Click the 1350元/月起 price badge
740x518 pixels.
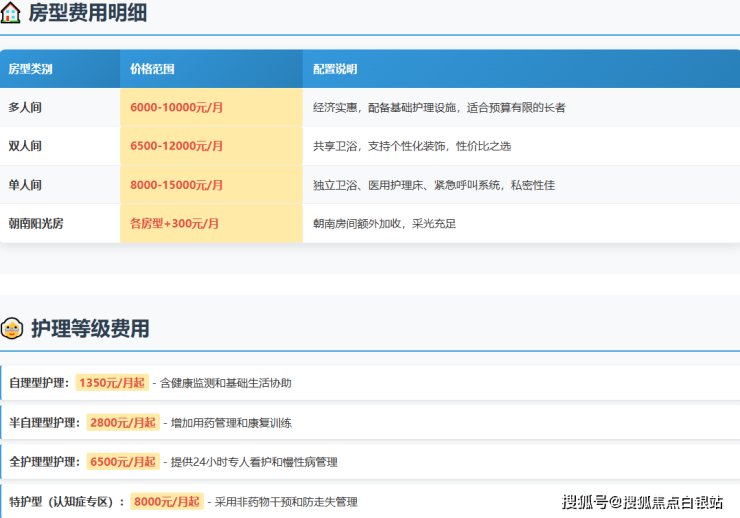(112, 382)
